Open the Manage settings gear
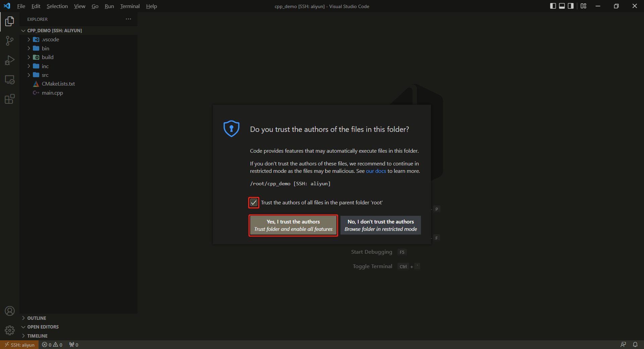The image size is (644, 349). click(x=10, y=331)
